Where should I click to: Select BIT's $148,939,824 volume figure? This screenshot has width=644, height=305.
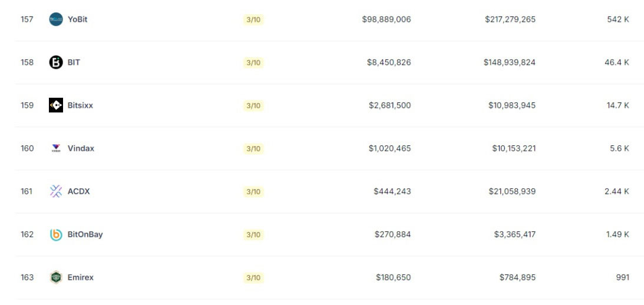tap(510, 62)
